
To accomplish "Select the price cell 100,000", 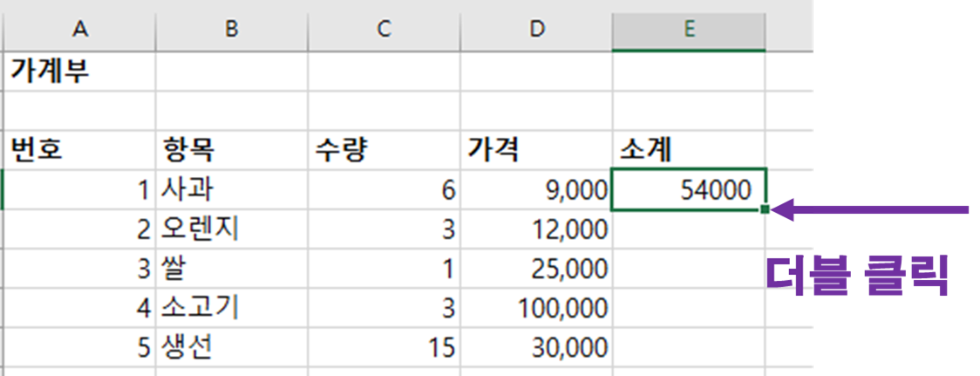I will 536,309.
